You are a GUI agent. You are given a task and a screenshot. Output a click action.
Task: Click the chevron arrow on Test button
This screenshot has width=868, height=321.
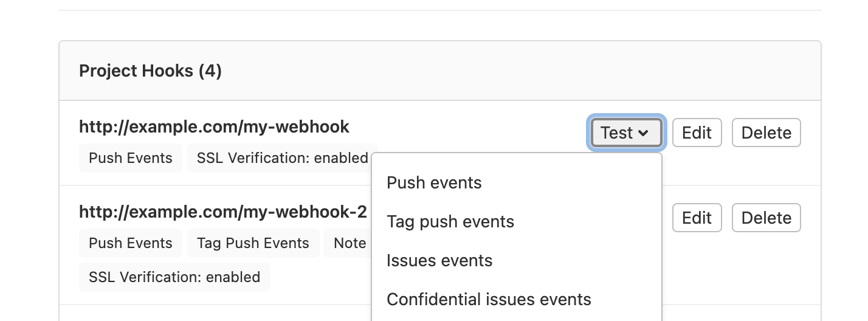pos(644,133)
